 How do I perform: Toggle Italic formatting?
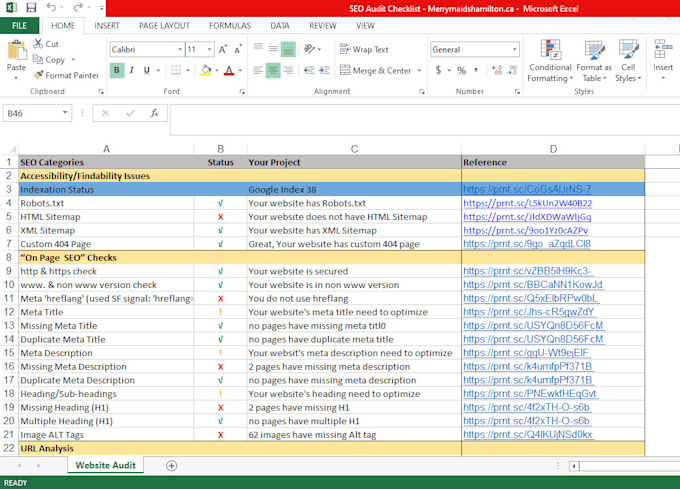coord(132,70)
